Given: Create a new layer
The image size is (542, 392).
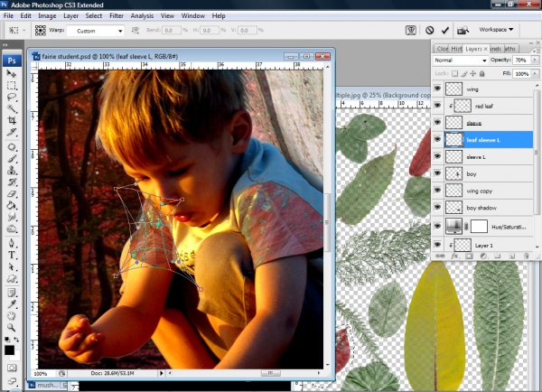Looking at the screenshot, I should pyautogui.click(x=512, y=257).
